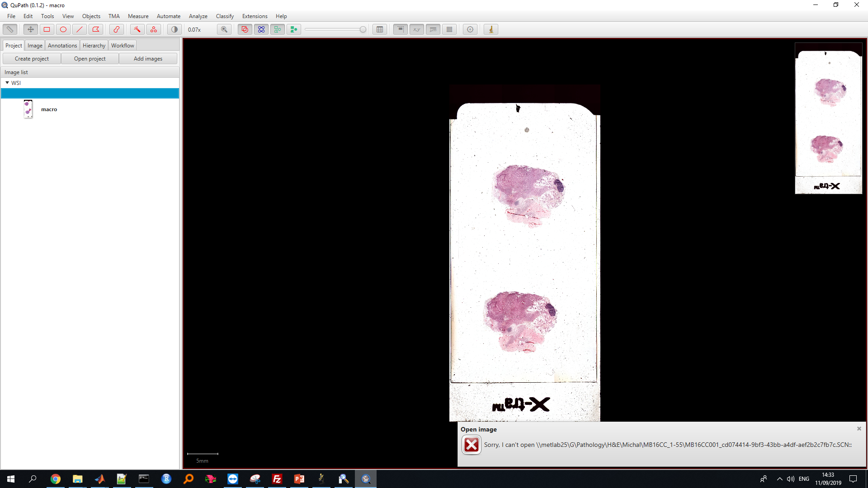Viewport: 868px width, 488px height.
Task: Select the Move tool
Action: point(30,29)
